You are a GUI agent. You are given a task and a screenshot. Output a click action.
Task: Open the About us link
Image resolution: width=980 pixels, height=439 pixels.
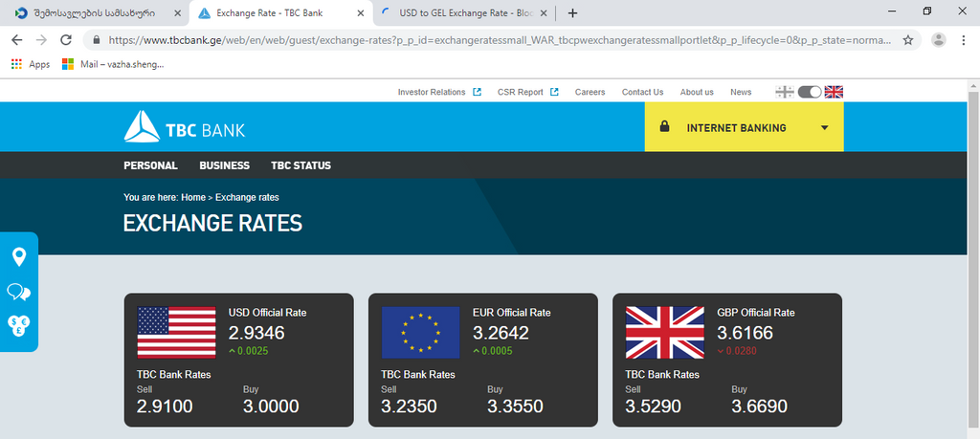click(x=697, y=92)
